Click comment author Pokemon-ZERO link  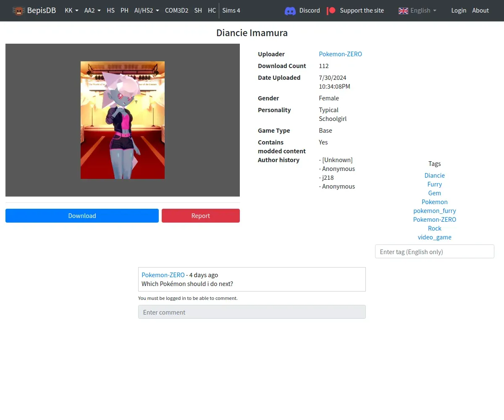tap(163, 275)
